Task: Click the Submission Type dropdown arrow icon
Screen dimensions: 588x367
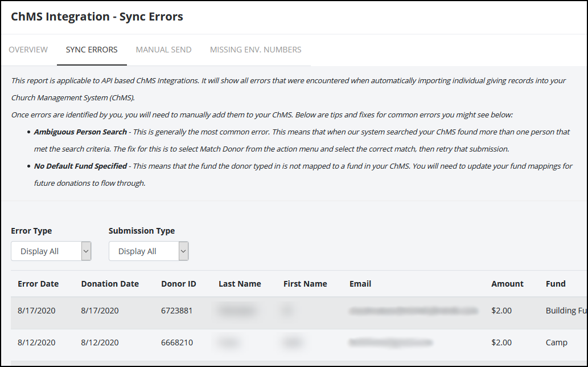Action: [x=183, y=251]
